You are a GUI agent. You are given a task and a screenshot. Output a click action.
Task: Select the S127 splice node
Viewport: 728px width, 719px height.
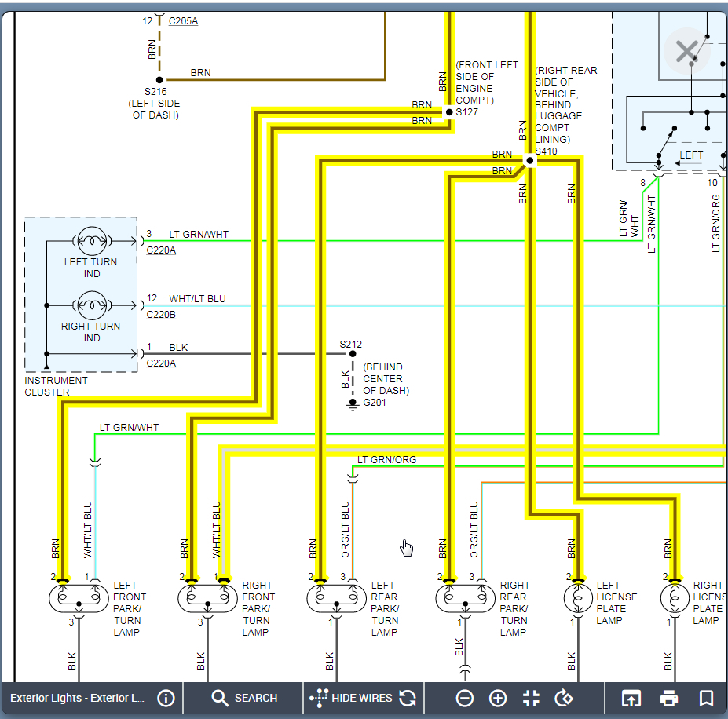coord(449,112)
